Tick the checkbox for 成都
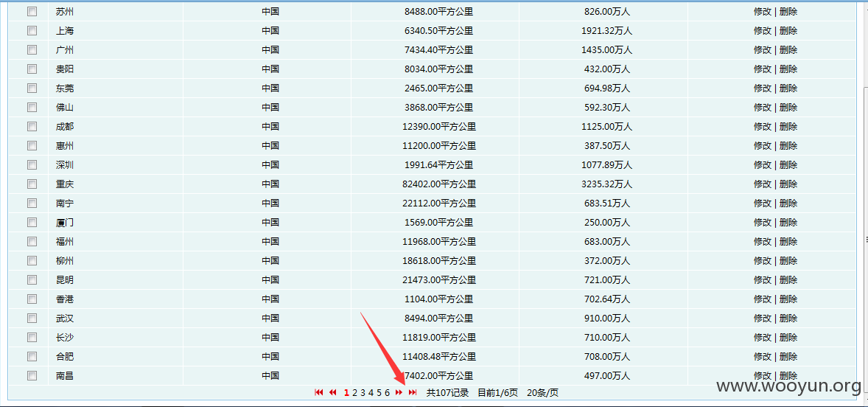Screen dimensions: 868x407 32,127
